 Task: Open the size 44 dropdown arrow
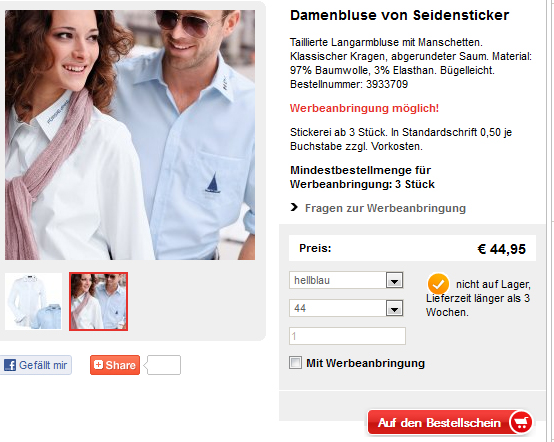coord(394,308)
